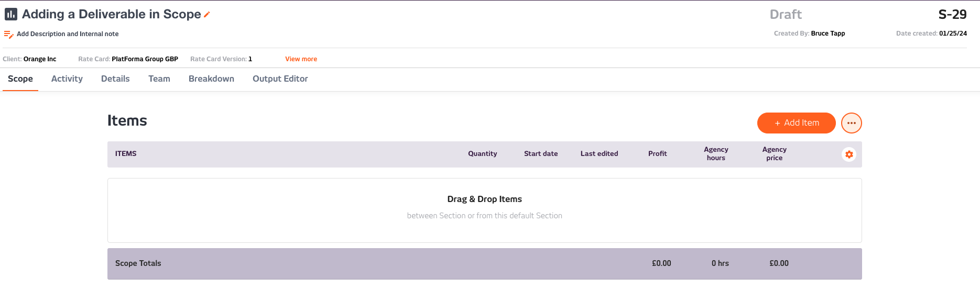The image size is (980, 290).
Task: Open the three-dots more options button
Action: (851, 123)
